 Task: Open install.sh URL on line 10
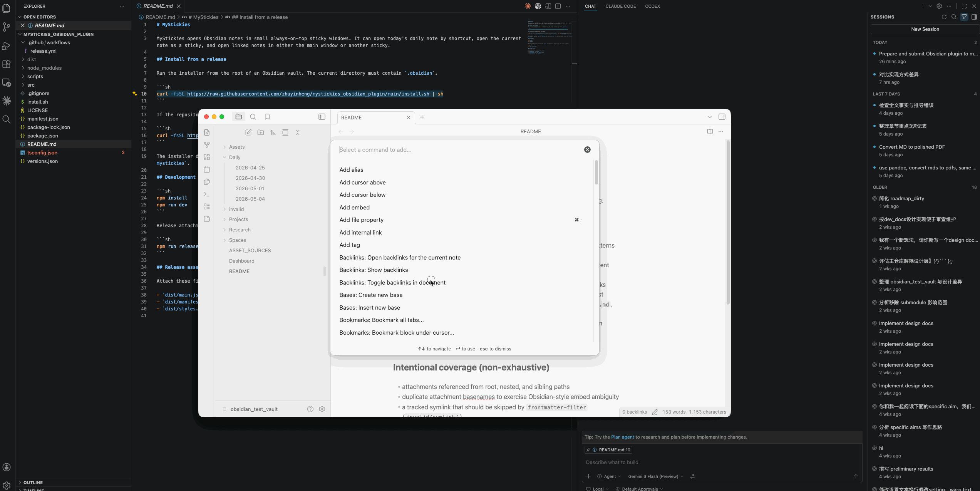[308, 94]
